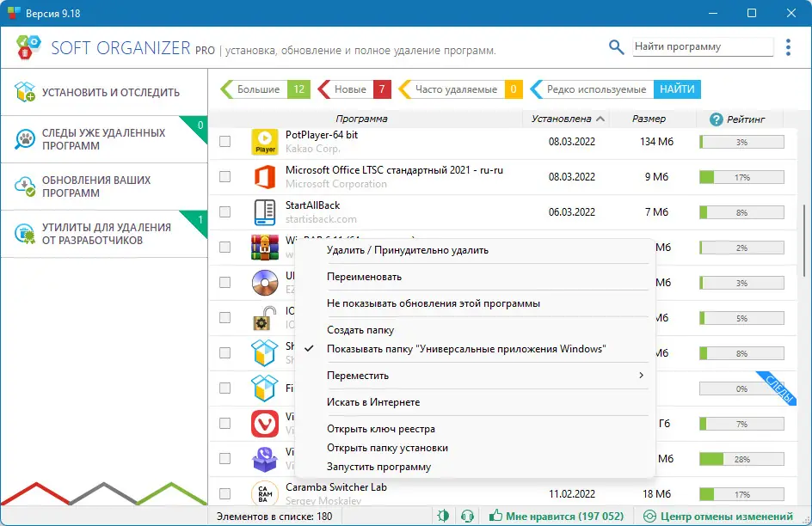The height and width of the screenshot is (526, 812).
Task: Tick the WinRAR row checkbox
Action: pos(225,247)
